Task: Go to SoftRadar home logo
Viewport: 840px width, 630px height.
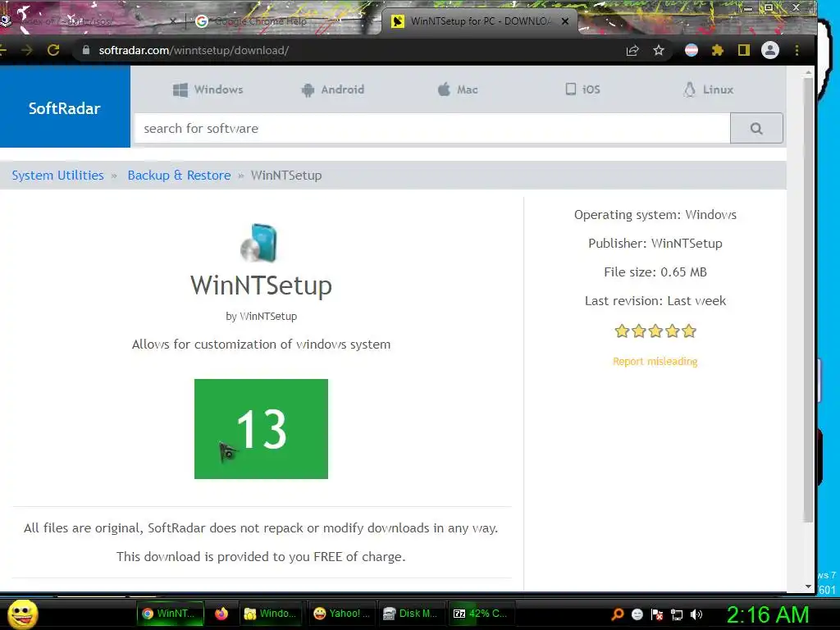Action: (x=64, y=107)
